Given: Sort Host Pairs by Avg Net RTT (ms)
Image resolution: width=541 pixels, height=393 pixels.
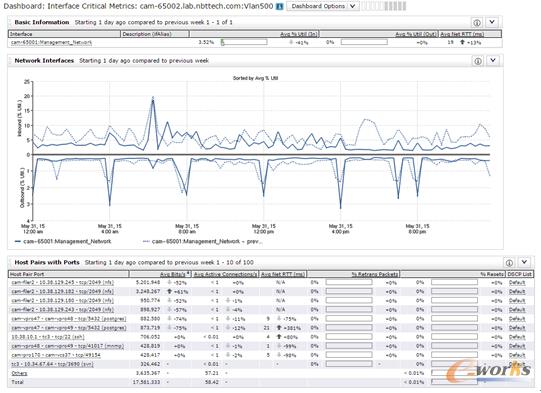Looking at the screenshot, I should (x=283, y=274).
